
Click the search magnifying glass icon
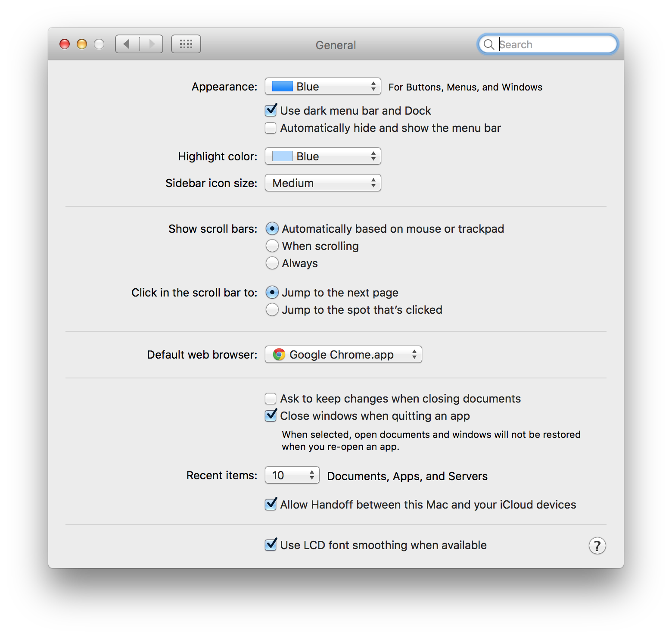pos(488,44)
